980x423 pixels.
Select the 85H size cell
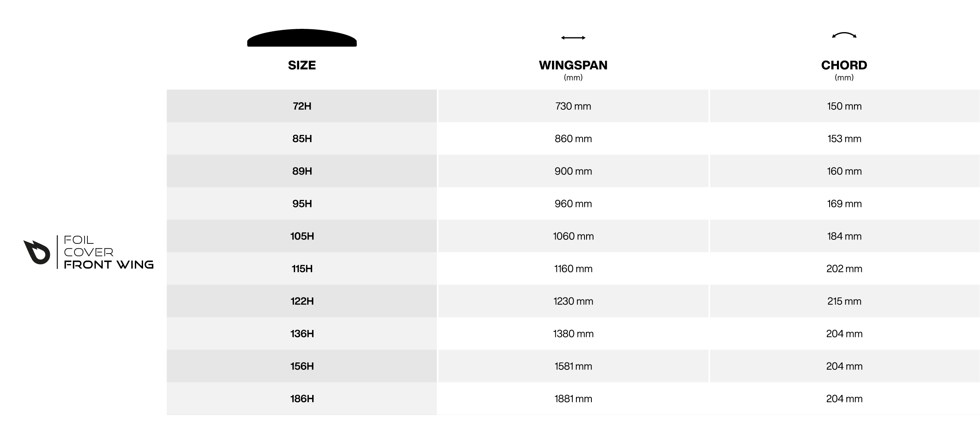(x=302, y=139)
